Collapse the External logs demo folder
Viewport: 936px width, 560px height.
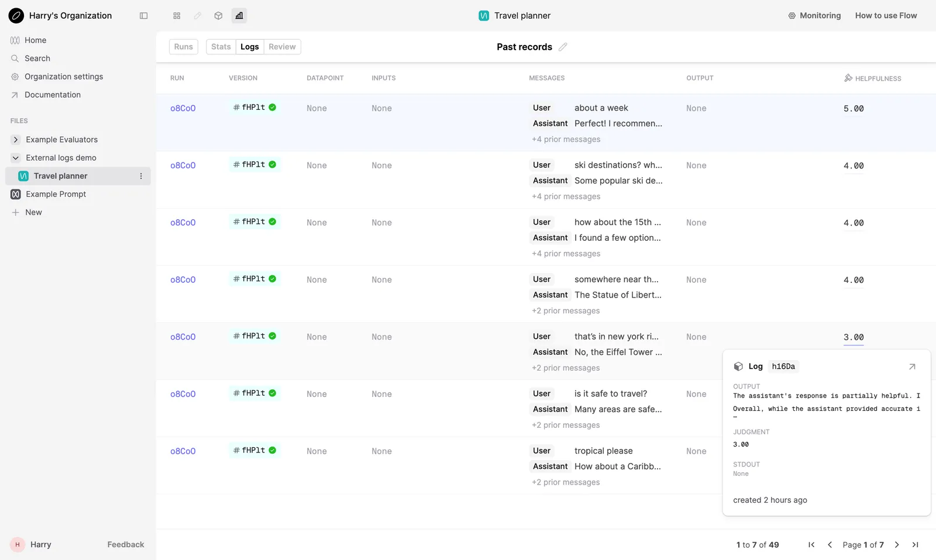click(x=16, y=158)
